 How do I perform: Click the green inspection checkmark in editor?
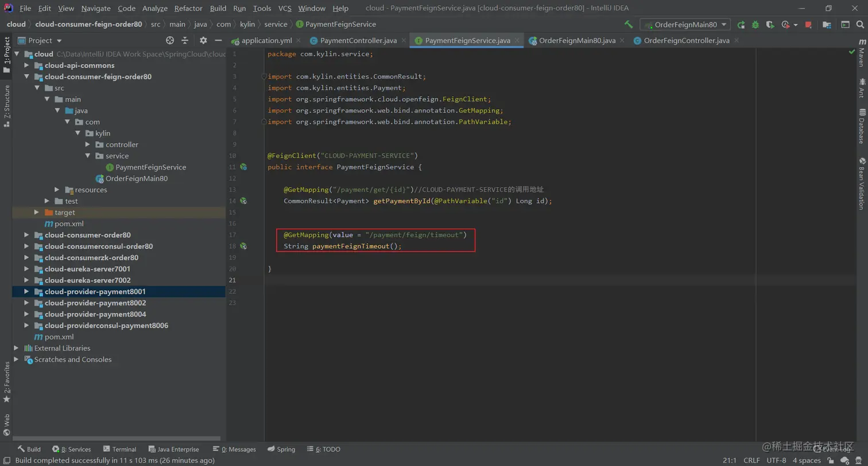pos(852,52)
